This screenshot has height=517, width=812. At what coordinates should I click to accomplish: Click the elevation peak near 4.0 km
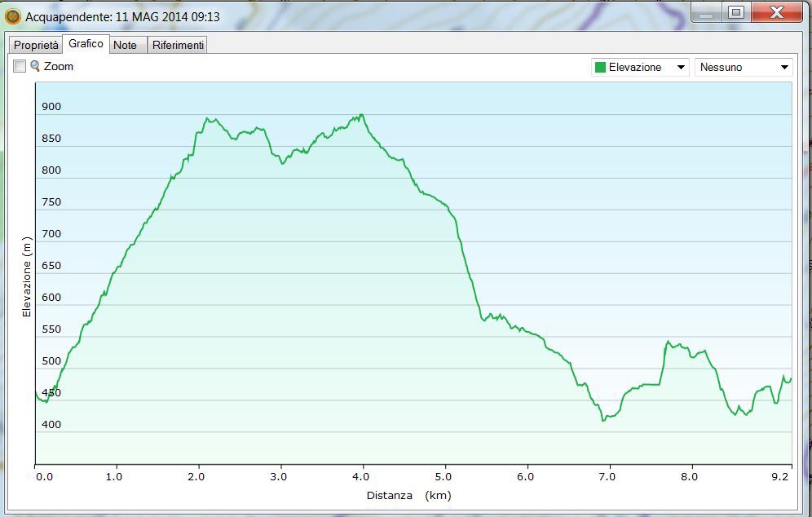coord(360,116)
